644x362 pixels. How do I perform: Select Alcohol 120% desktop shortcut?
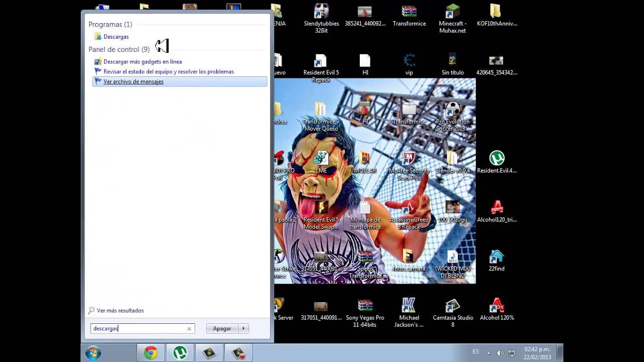pyautogui.click(x=497, y=310)
